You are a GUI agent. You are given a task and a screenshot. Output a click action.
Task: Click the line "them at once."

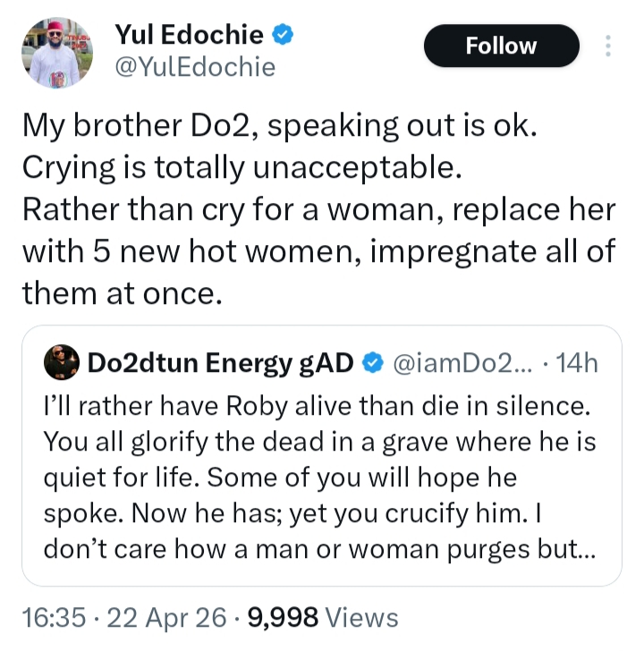click(120, 292)
